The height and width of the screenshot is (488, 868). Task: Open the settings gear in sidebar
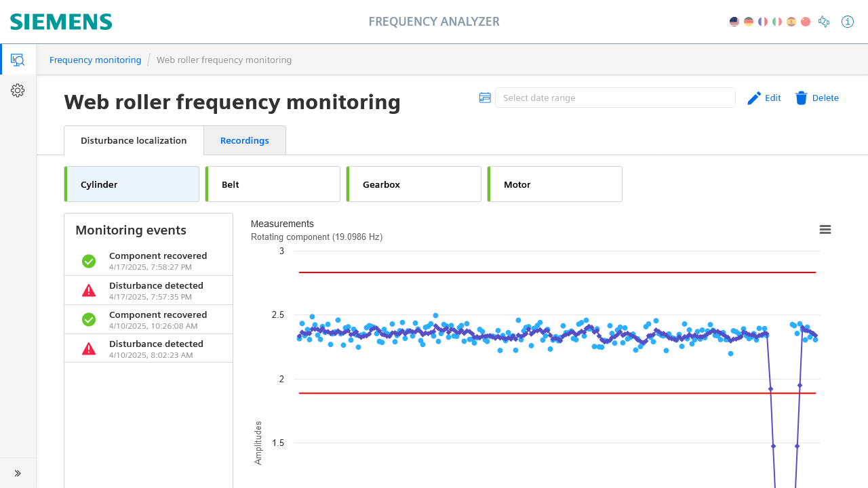pyautogui.click(x=18, y=90)
